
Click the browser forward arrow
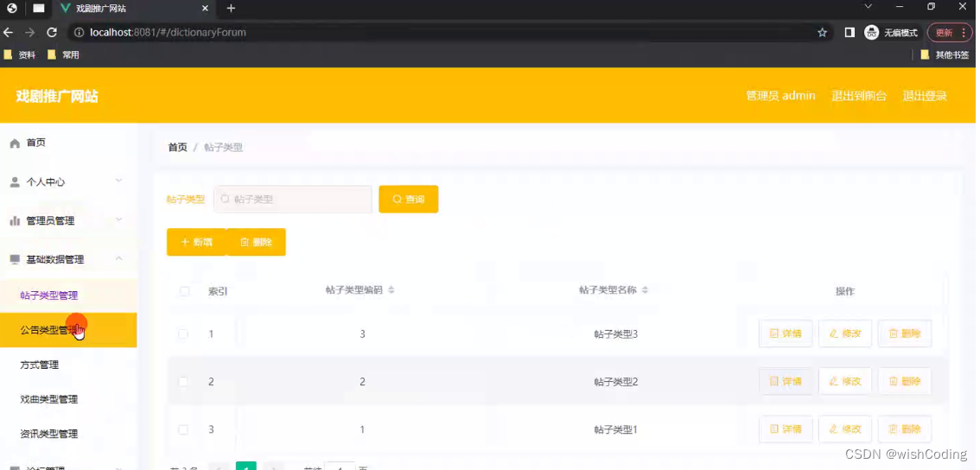(x=30, y=33)
